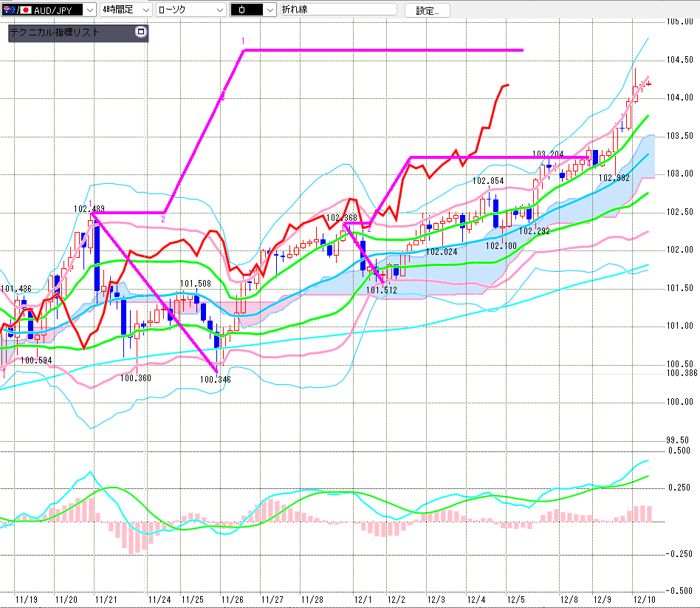
Task: Click the Japanese flag icon next to AUD/JPY
Action: [25, 10]
